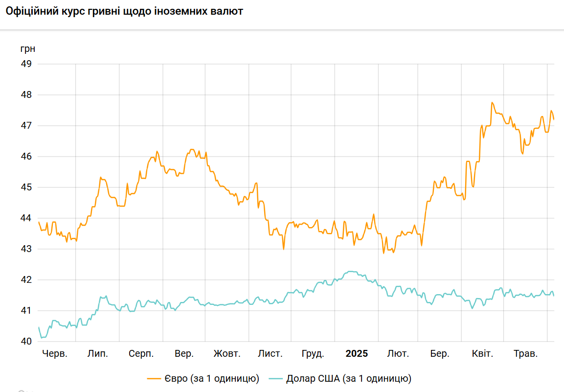
Task: Click the Вер. month axis label
Action: pyautogui.click(x=184, y=353)
